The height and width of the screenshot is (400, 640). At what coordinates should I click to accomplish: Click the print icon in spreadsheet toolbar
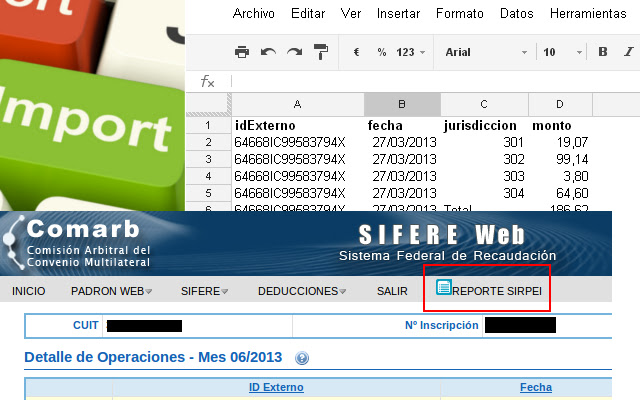pyautogui.click(x=242, y=52)
